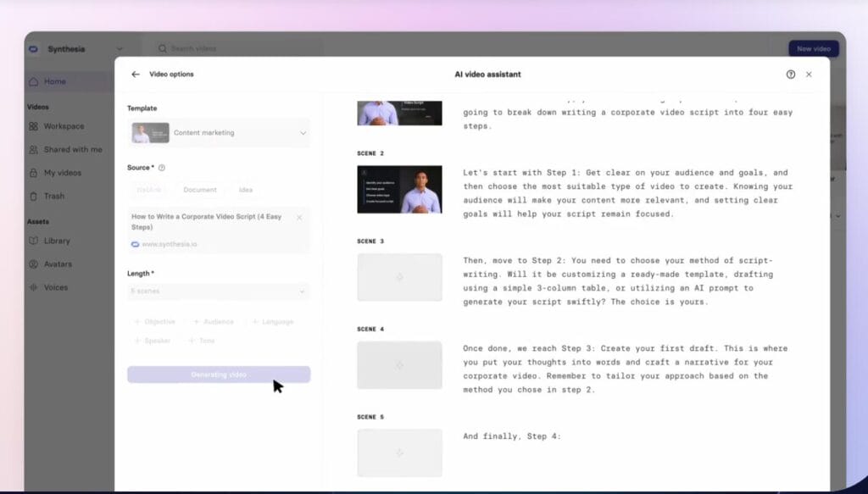Viewport: 868px width, 494px height.
Task: Select the Weblink source option
Action: click(x=151, y=189)
